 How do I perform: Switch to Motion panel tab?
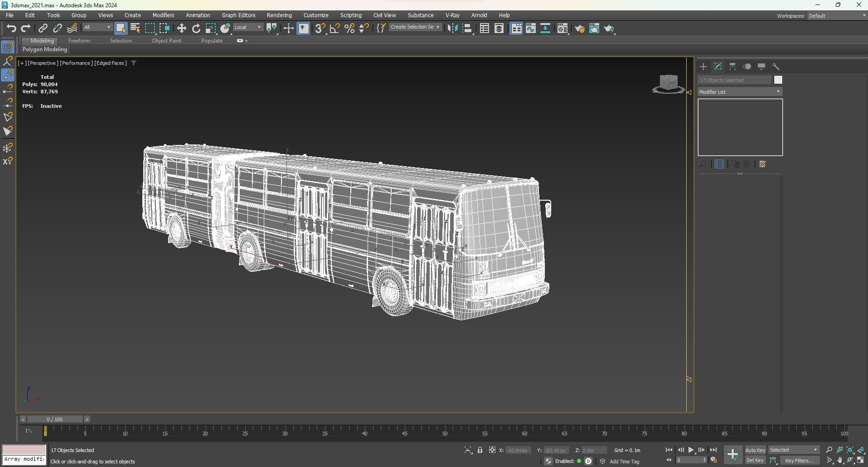pos(747,67)
